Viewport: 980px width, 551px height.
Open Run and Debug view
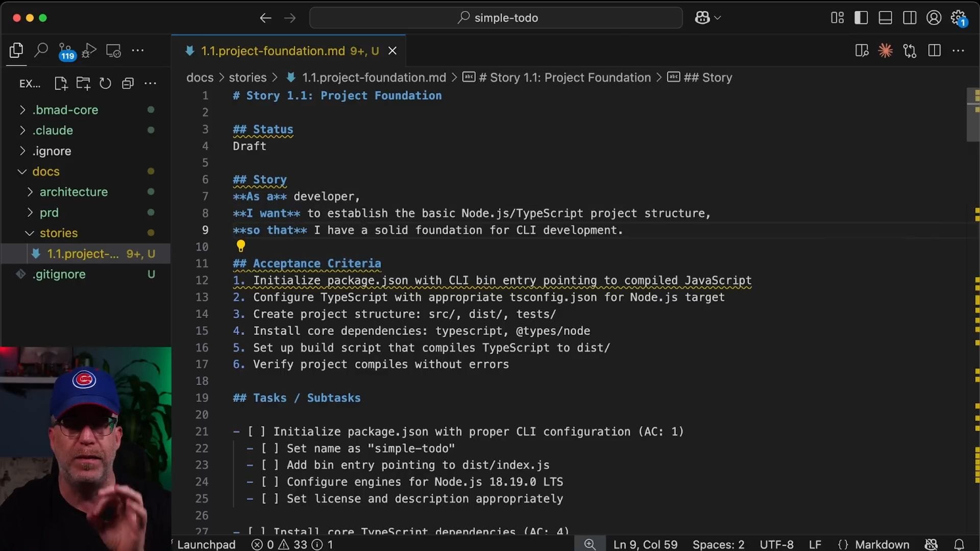[x=89, y=51]
